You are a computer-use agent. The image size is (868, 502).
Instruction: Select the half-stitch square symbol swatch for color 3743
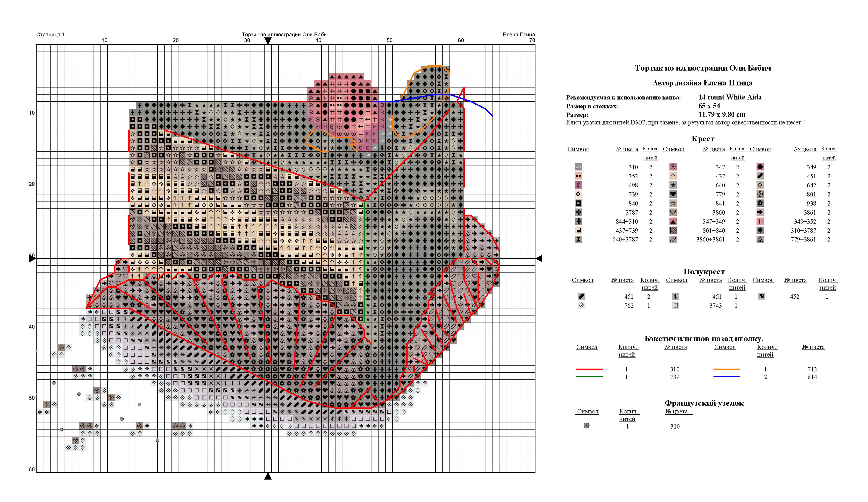[x=676, y=305]
